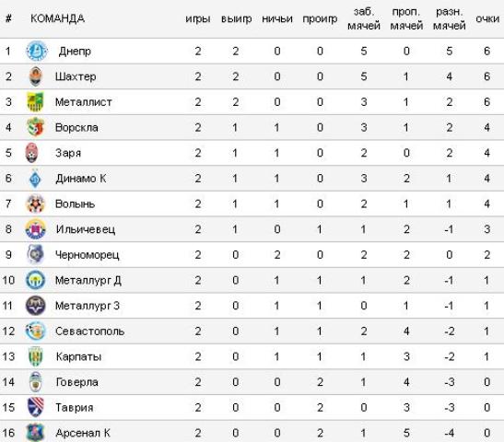
Task: Click the выигр column header
Action: 236,19
